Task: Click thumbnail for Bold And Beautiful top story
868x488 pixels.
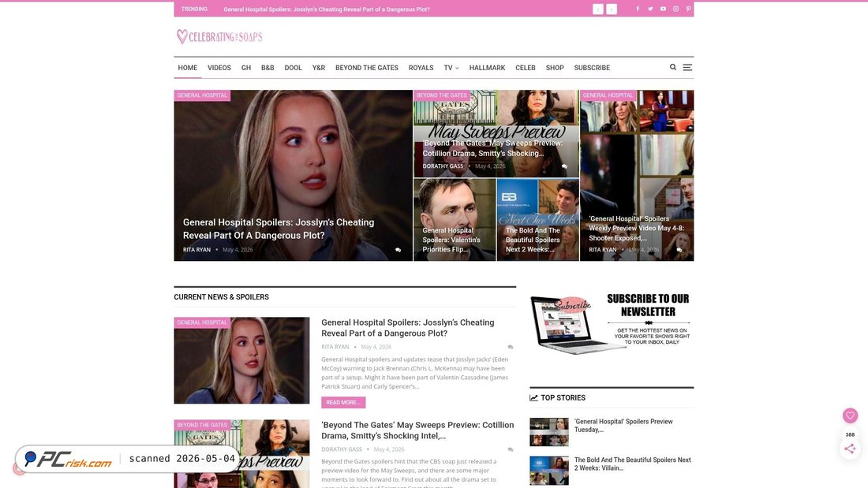Action: coord(549,471)
